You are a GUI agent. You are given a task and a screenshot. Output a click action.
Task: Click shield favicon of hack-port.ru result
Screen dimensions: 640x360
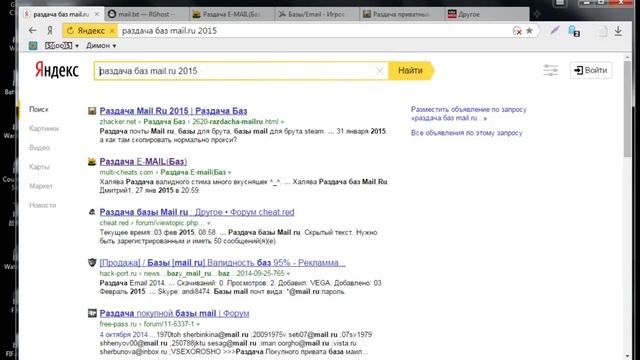[92, 262]
